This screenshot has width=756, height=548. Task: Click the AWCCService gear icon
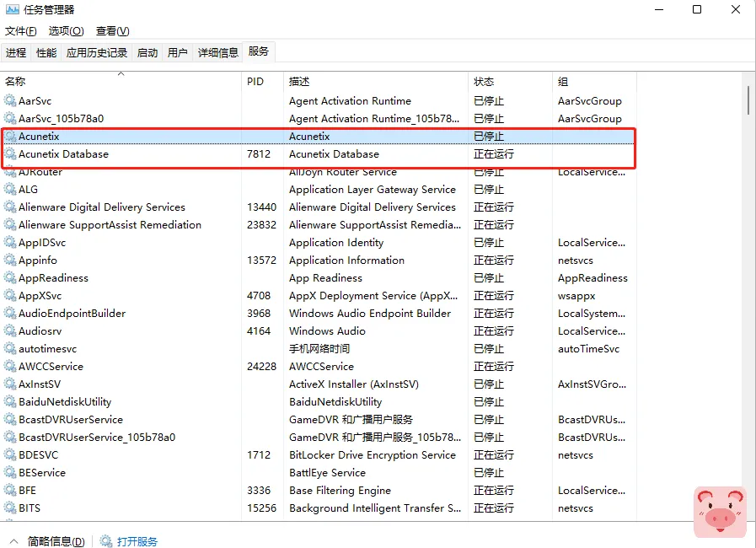click(x=10, y=366)
